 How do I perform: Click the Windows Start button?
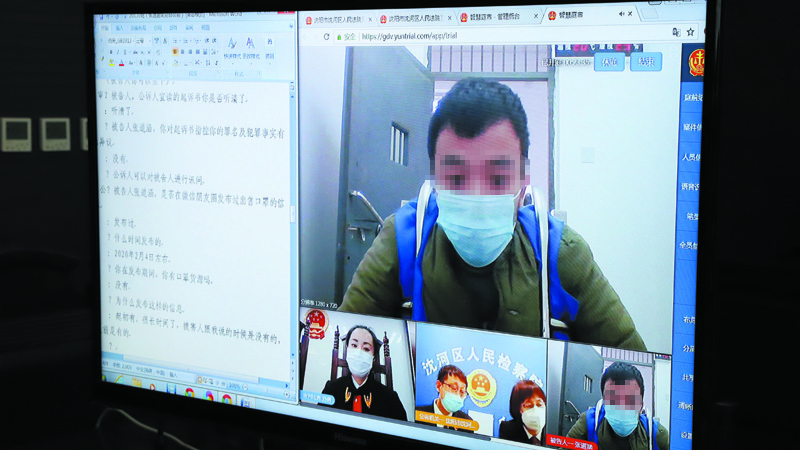104,378
